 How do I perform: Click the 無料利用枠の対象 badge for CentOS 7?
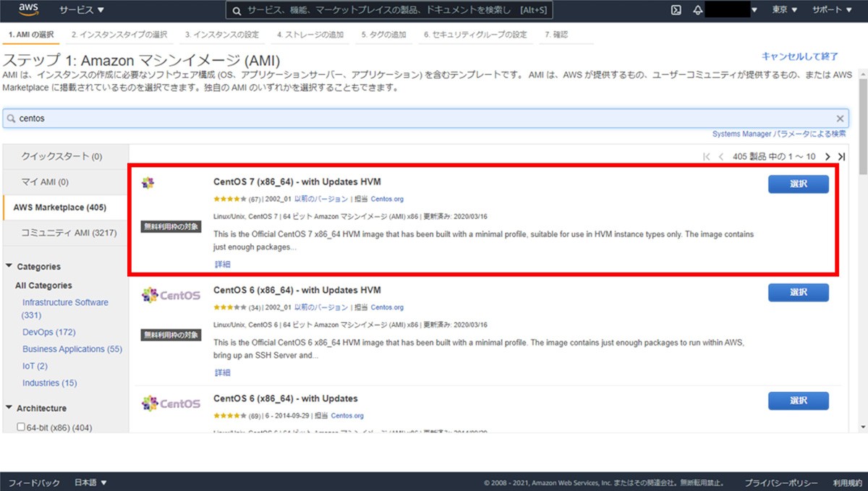pos(171,226)
